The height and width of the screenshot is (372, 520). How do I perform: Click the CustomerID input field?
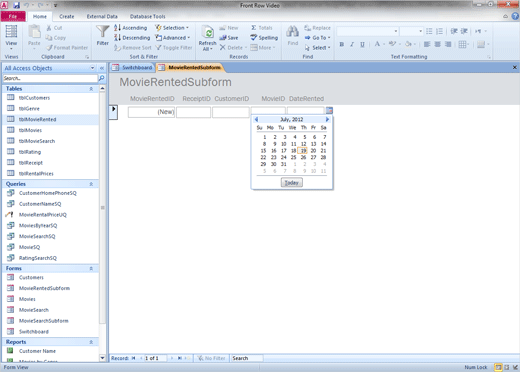(231, 112)
